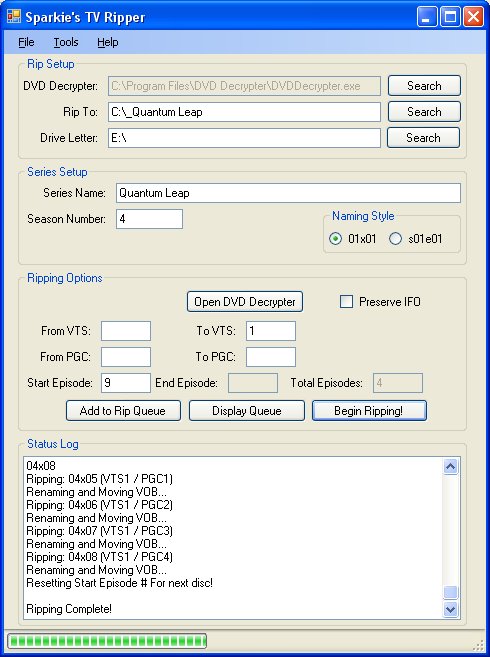Viewport: 490px width, 657px height.
Task: Enable the Preserve IFO checkbox
Action: coord(346,302)
